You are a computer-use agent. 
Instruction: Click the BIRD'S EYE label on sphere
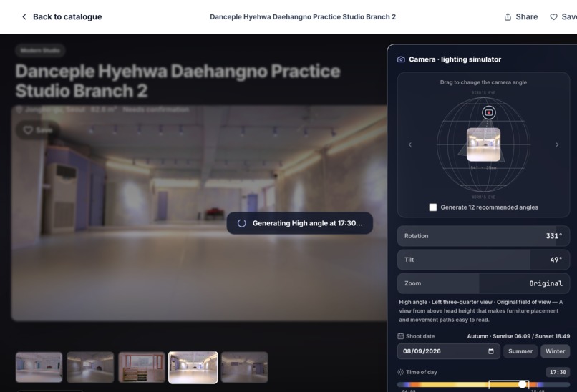483,93
